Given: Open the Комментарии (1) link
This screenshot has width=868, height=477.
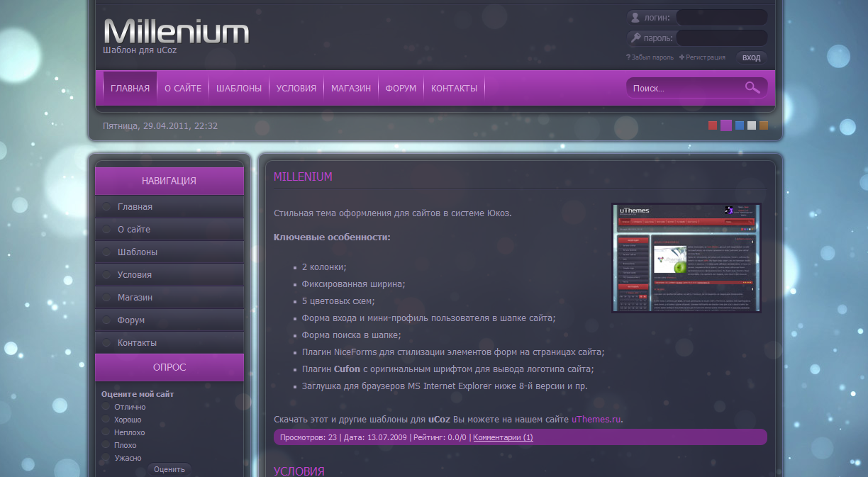Looking at the screenshot, I should pos(503,437).
